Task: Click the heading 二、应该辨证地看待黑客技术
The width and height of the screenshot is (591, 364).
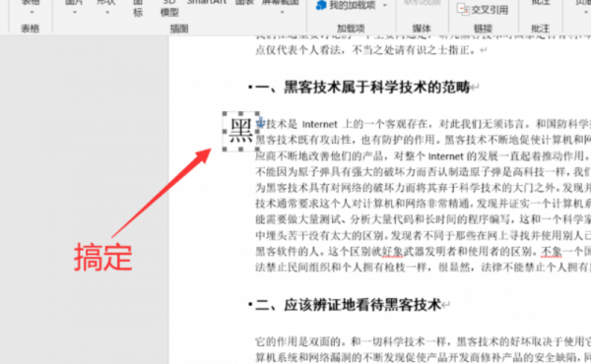Action: click(349, 305)
